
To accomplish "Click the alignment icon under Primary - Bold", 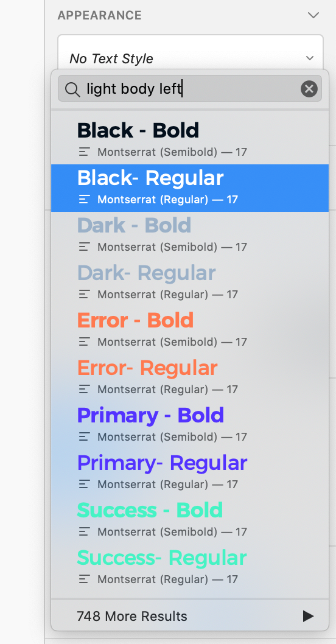I will (84, 436).
